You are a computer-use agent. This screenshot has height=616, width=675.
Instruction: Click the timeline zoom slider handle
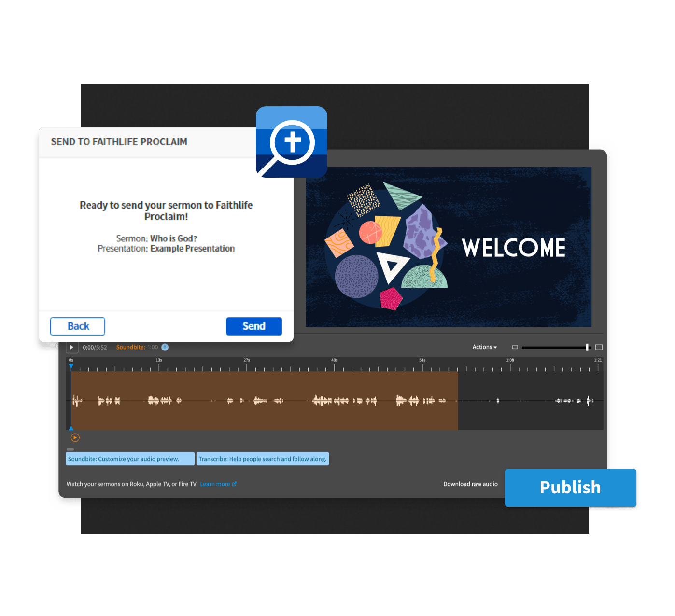[x=587, y=347]
